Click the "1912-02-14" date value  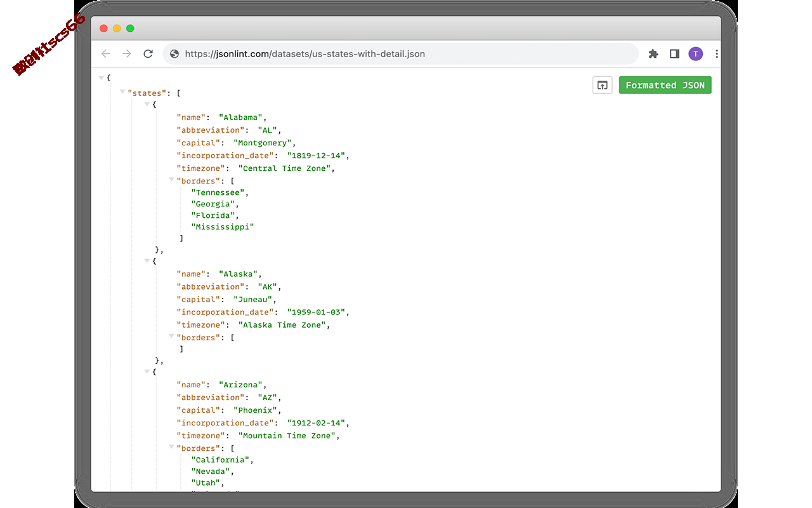(316, 423)
